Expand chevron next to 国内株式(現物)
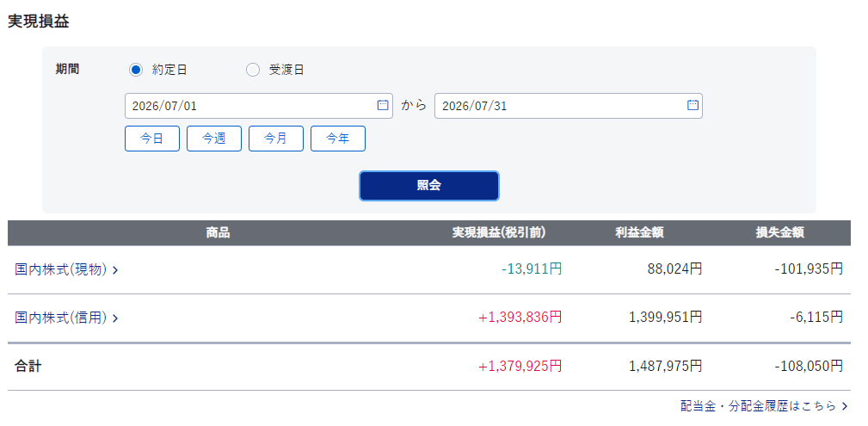This screenshot has width=868, height=426. (115, 270)
